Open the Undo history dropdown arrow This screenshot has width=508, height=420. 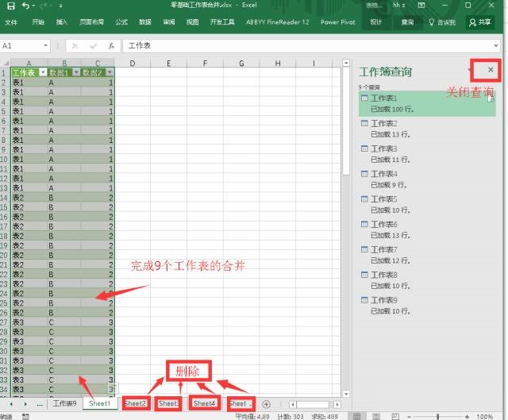click(x=33, y=6)
